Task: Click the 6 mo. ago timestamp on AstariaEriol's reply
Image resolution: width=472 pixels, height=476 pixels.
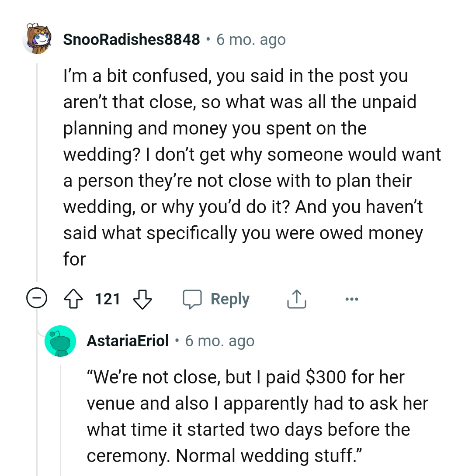Action: click(220, 341)
